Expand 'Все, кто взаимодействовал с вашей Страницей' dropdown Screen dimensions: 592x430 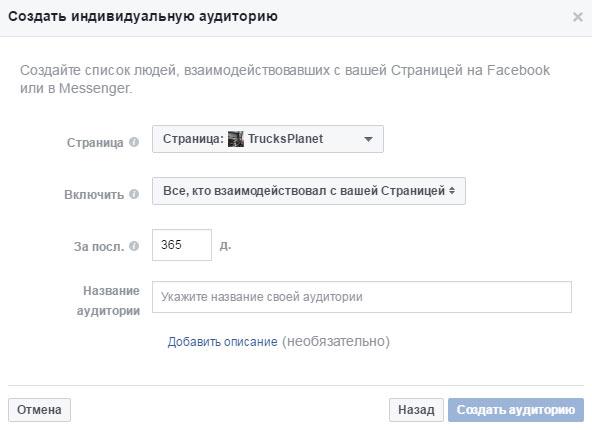308,191
